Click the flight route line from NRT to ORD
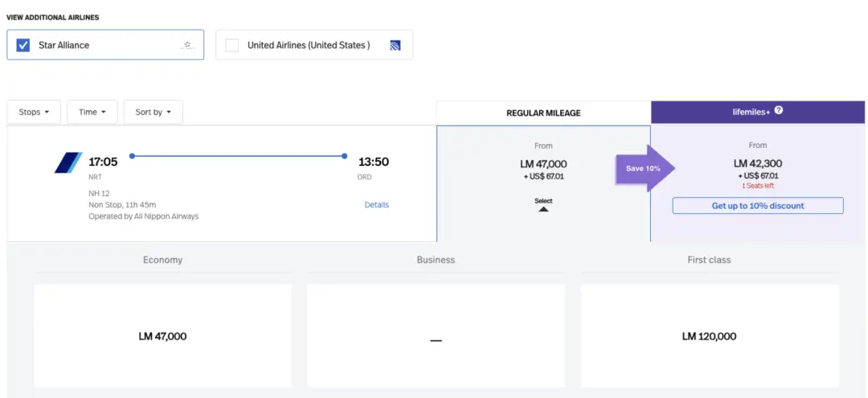Screen dimensions: 868x398 pos(238,156)
